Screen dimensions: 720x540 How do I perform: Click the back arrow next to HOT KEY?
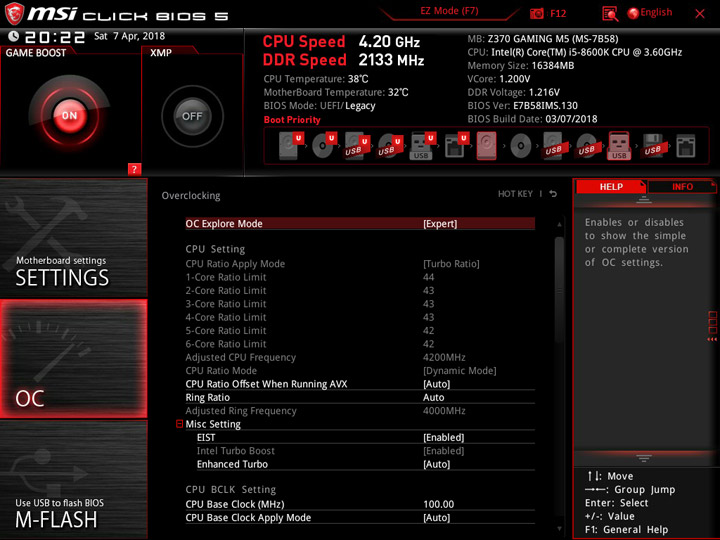(x=553, y=194)
